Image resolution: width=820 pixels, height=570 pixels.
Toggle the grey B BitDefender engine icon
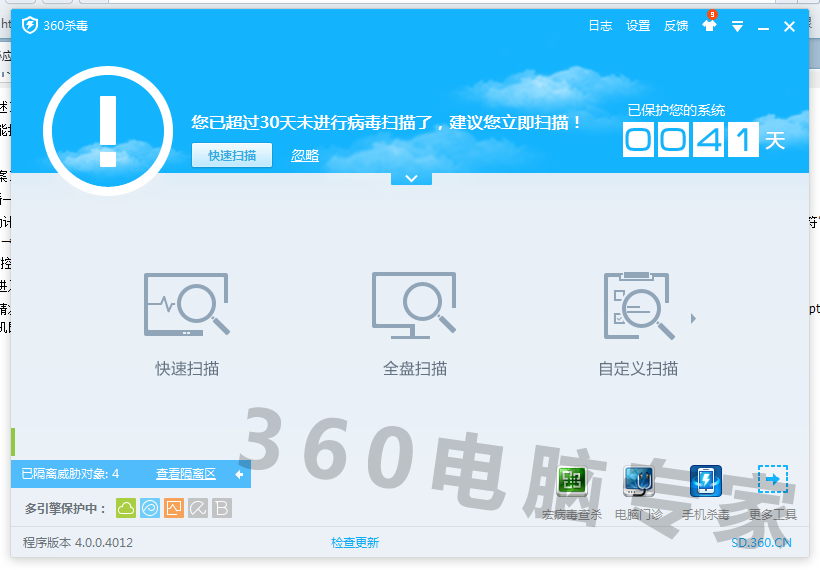coord(222,508)
